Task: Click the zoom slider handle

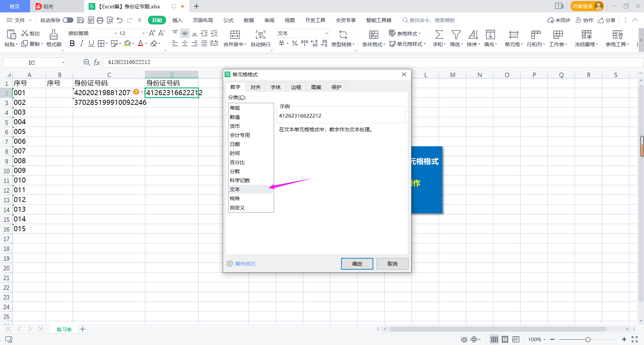Action: [x=588, y=340]
